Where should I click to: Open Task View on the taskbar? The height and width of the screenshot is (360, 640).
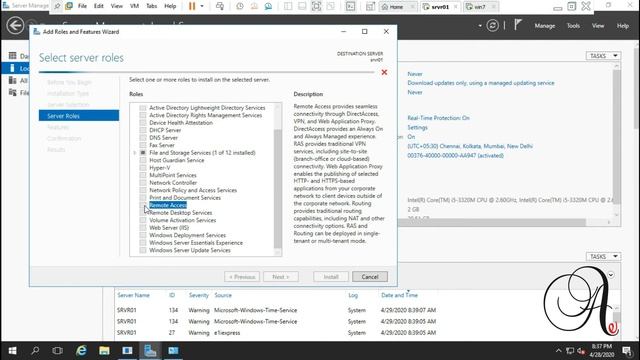point(58,351)
